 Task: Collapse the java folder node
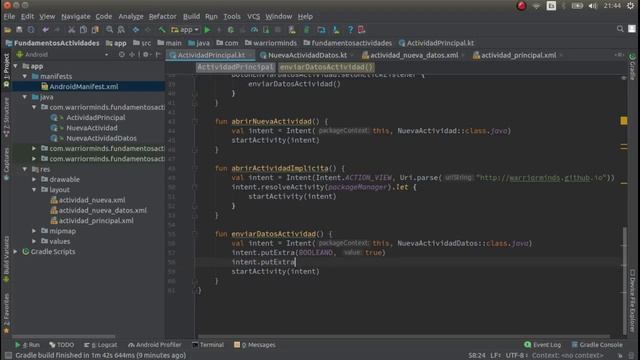pyautogui.click(x=25, y=97)
